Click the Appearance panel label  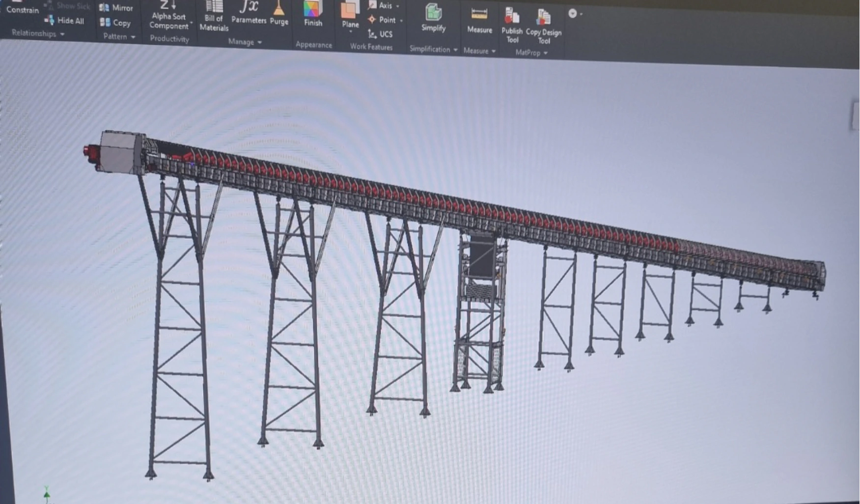pyautogui.click(x=314, y=45)
